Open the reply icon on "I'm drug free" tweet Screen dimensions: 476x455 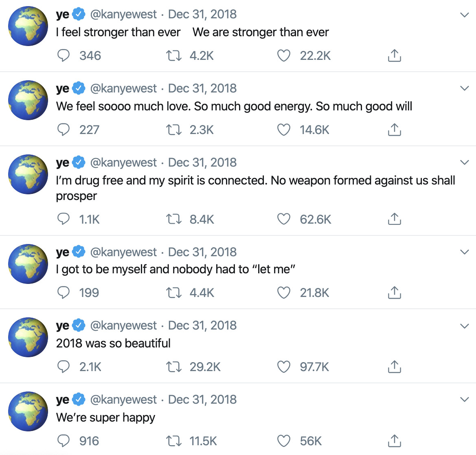click(x=64, y=219)
